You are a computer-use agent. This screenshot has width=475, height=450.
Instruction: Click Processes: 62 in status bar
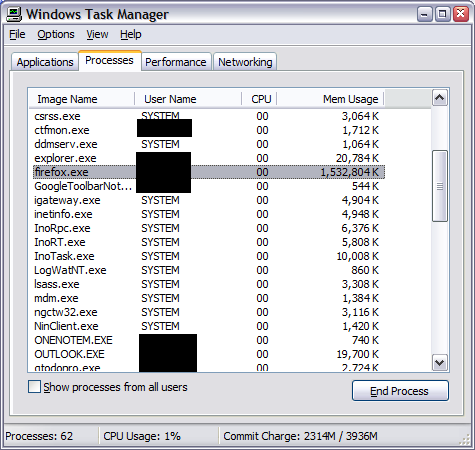39,436
